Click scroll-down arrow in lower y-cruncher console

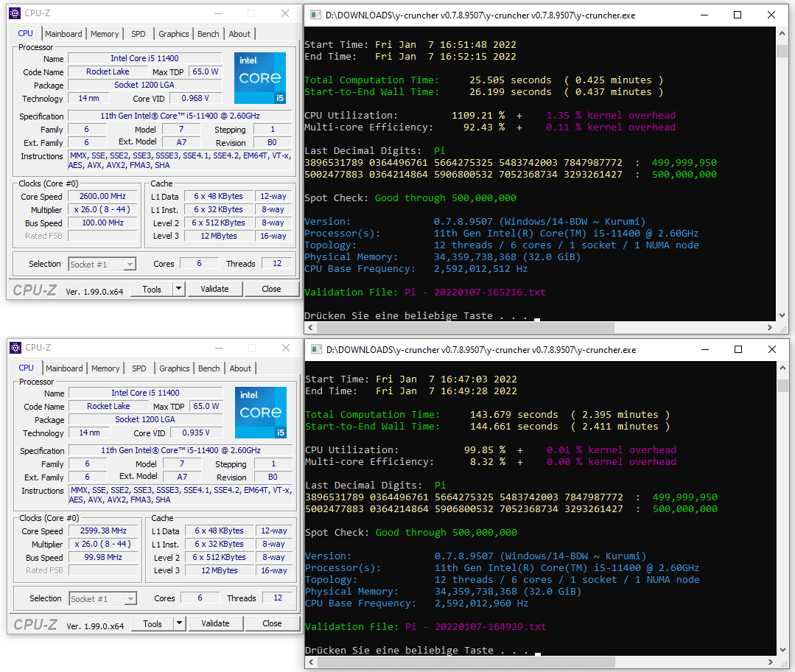pyautogui.click(x=782, y=650)
